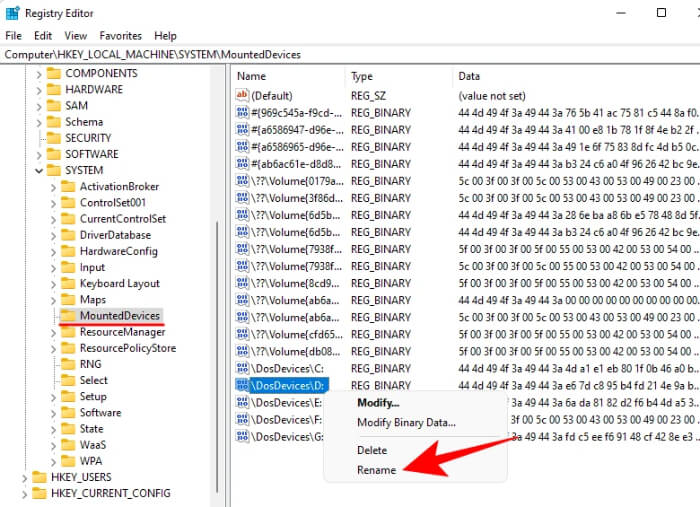Screen dimensions: 700x507
Task: Click the registry path address bar
Action: tap(350, 54)
